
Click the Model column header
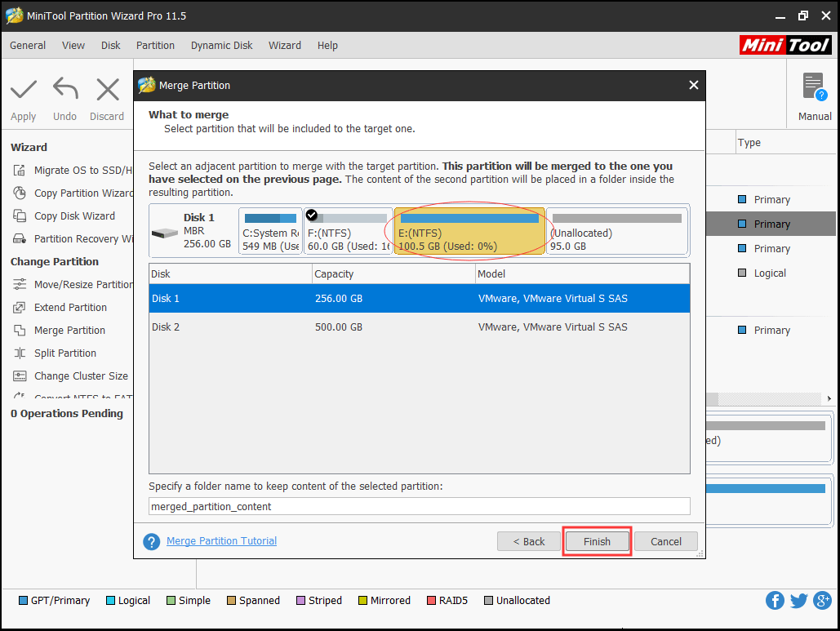coord(583,273)
